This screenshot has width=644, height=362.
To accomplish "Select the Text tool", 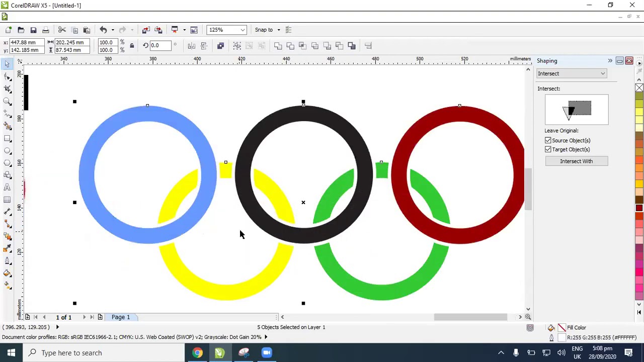I will [x=7, y=188].
